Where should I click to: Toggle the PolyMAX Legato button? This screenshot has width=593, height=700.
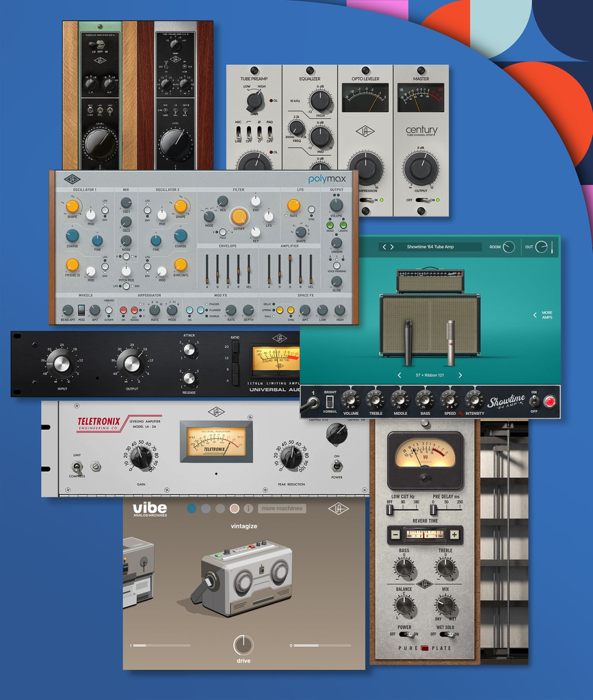point(343,225)
